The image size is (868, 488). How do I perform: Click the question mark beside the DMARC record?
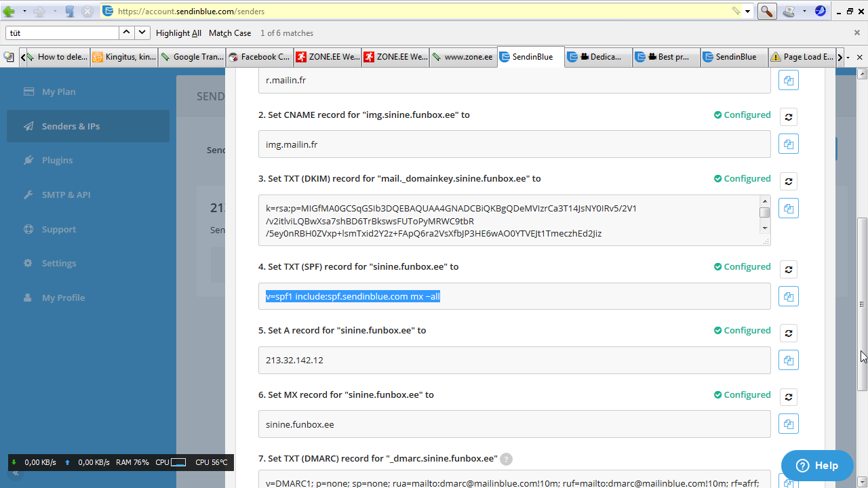coord(506,459)
